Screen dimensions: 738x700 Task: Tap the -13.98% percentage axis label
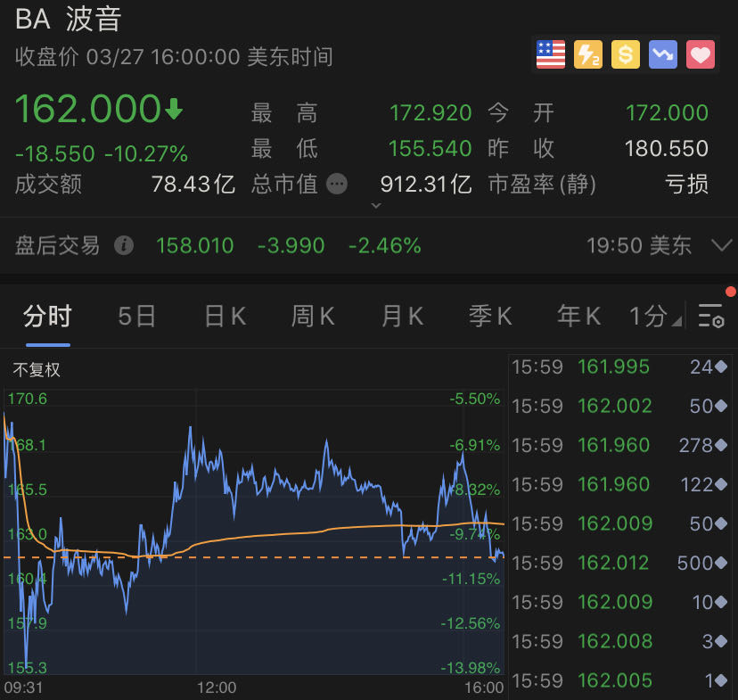[x=471, y=668]
